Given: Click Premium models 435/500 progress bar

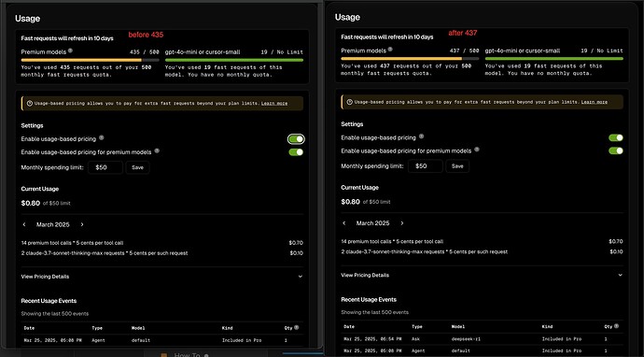Looking at the screenshot, I should (90, 60).
